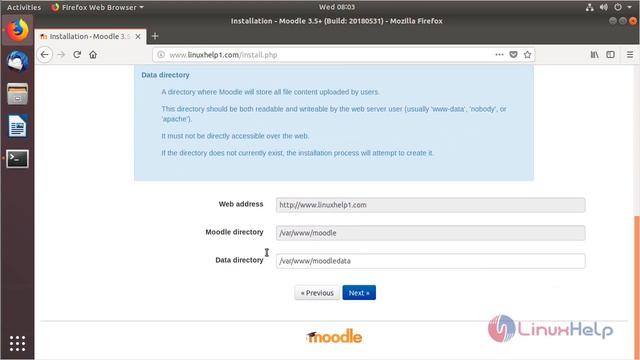Open the Library view icon
This screenshot has width=640, height=360.
595,55
